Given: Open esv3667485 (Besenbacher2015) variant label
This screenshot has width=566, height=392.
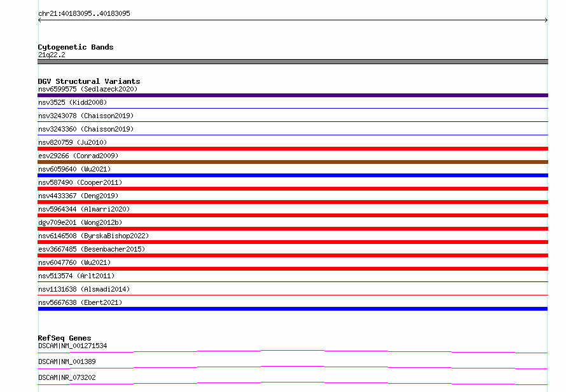Looking at the screenshot, I should [x=92, y=249].
